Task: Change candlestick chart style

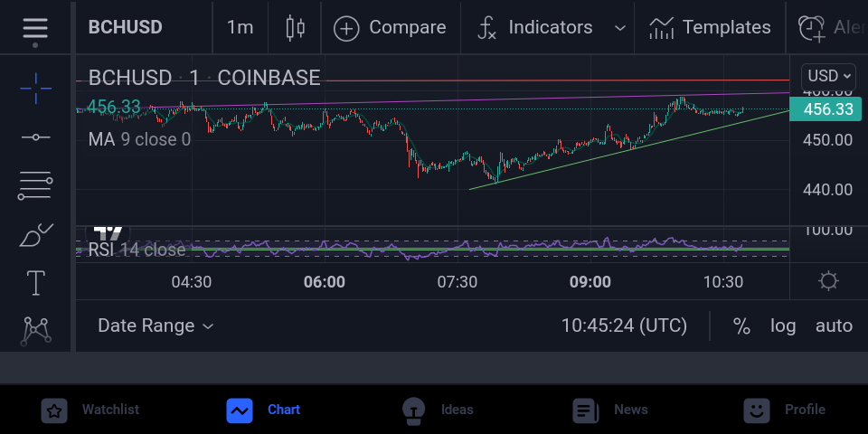Action: point(295,28)
